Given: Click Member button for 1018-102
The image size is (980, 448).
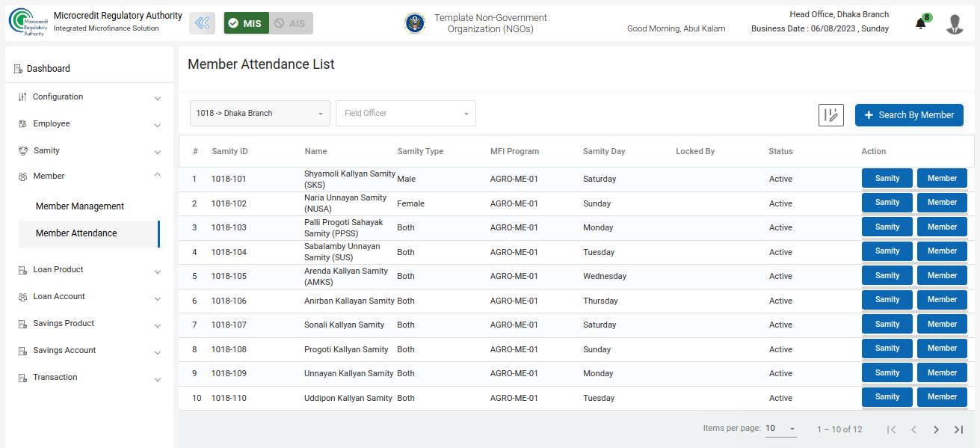Looking at the screenshot, I should [x=942, y=203].
